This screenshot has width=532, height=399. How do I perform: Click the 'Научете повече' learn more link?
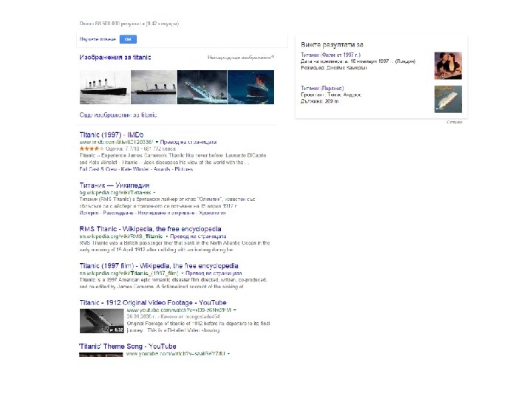(x=98, y=39)
